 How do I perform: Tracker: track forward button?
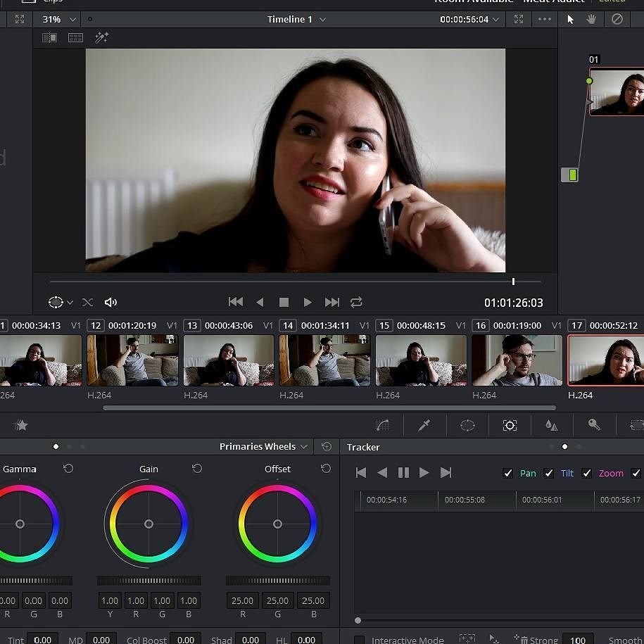424,473
